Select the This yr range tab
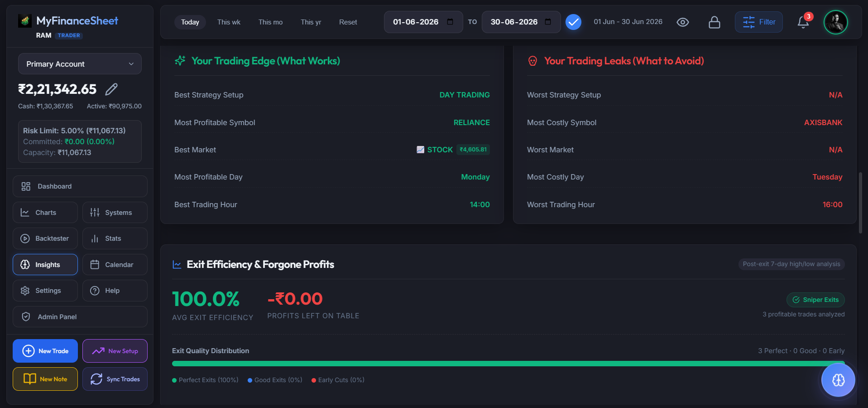 click(311, 22)
